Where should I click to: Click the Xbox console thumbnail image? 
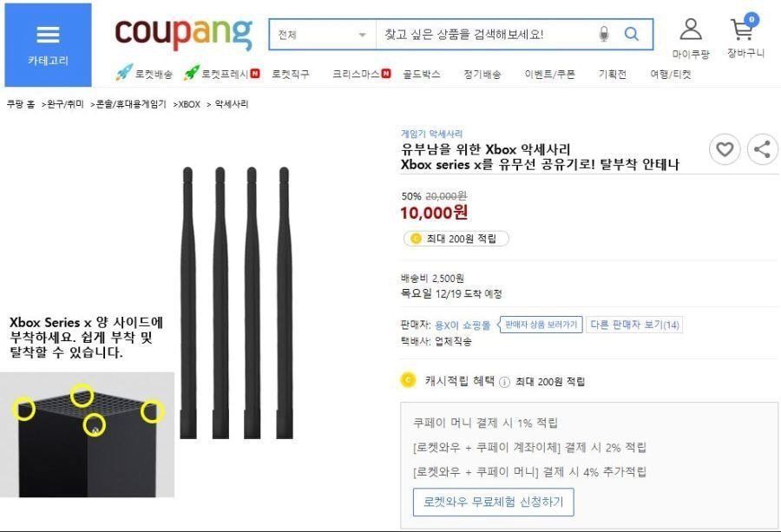click(87, 435)
